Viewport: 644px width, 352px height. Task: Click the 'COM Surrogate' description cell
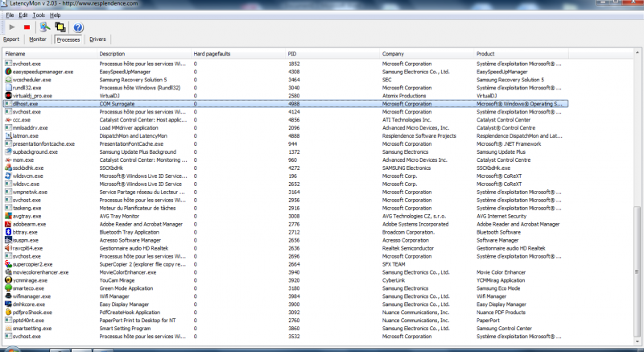[x=117, y=104]
